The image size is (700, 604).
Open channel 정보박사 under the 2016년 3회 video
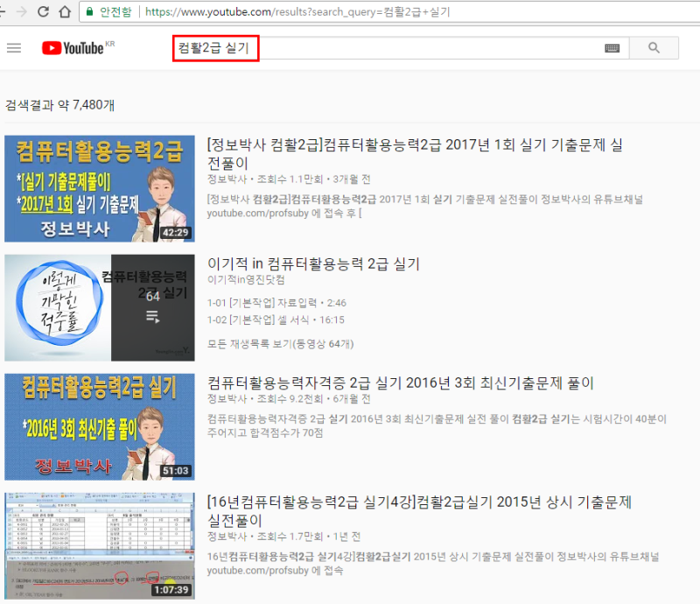[227, 398]
